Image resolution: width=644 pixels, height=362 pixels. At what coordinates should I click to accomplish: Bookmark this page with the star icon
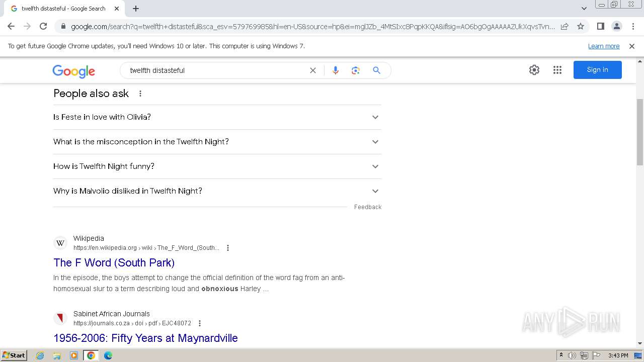581,26
